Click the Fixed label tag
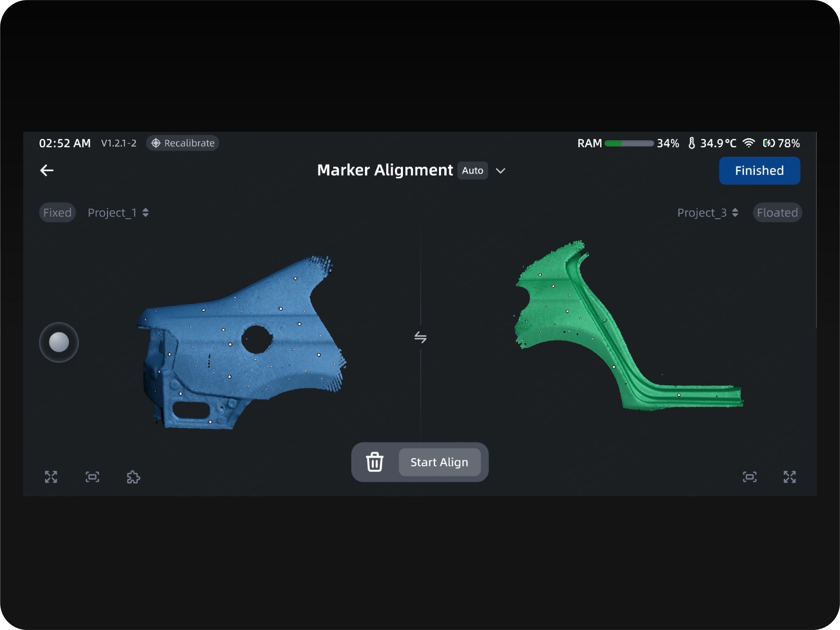Screen dimensions: 840x630 coord(57,213)
